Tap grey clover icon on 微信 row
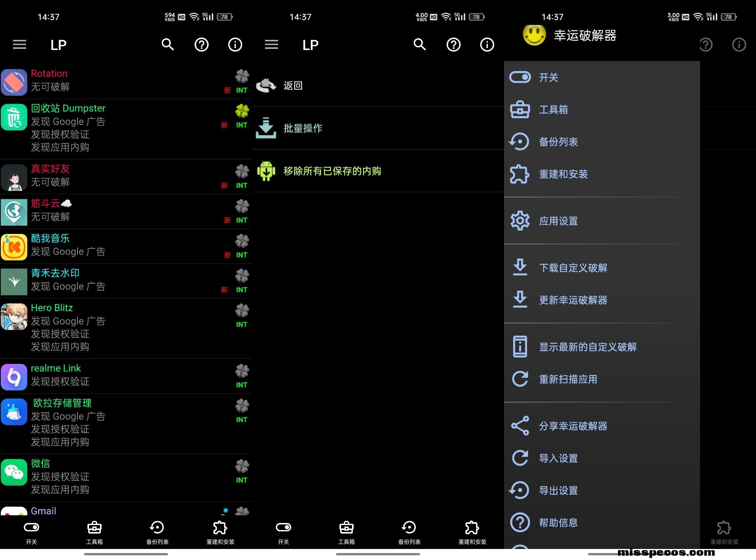 (242, 466)
